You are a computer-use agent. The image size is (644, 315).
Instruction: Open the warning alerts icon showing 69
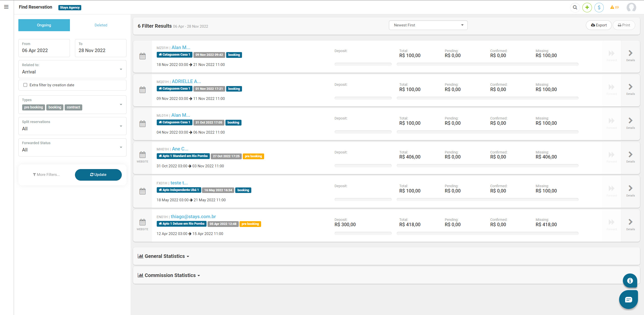pyautogui.click(x=614, y=7)
